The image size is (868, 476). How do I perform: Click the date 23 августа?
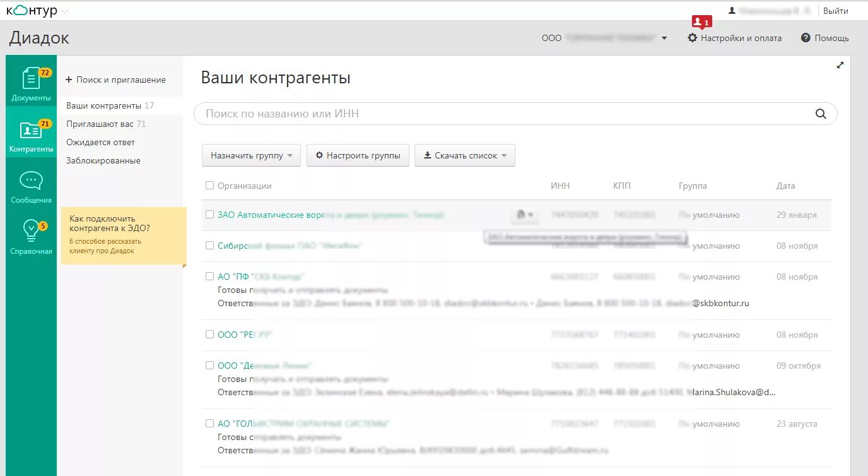pos(797,424)
